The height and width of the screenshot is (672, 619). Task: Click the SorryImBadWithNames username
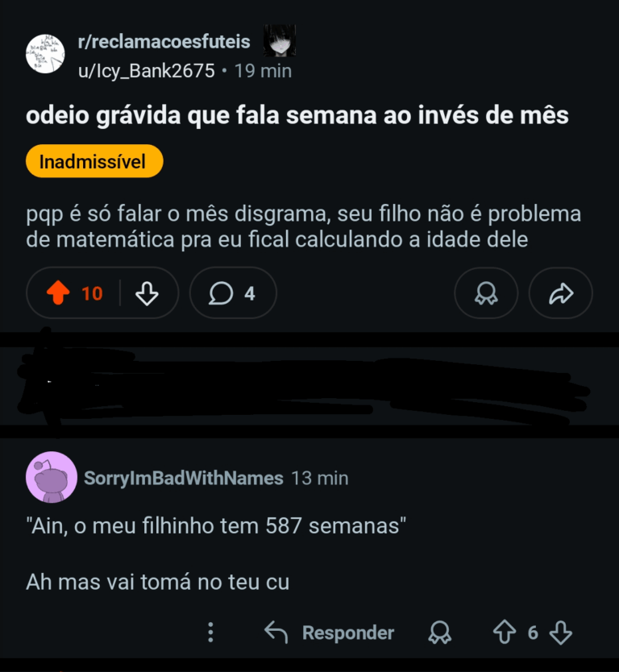tap(184, 478)
